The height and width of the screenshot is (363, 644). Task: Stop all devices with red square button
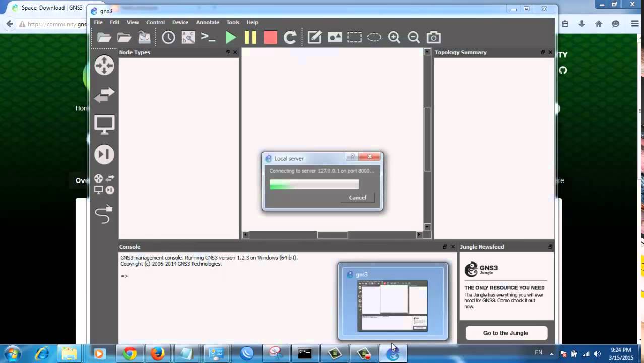pyautogui.click(x=271, y=37)
